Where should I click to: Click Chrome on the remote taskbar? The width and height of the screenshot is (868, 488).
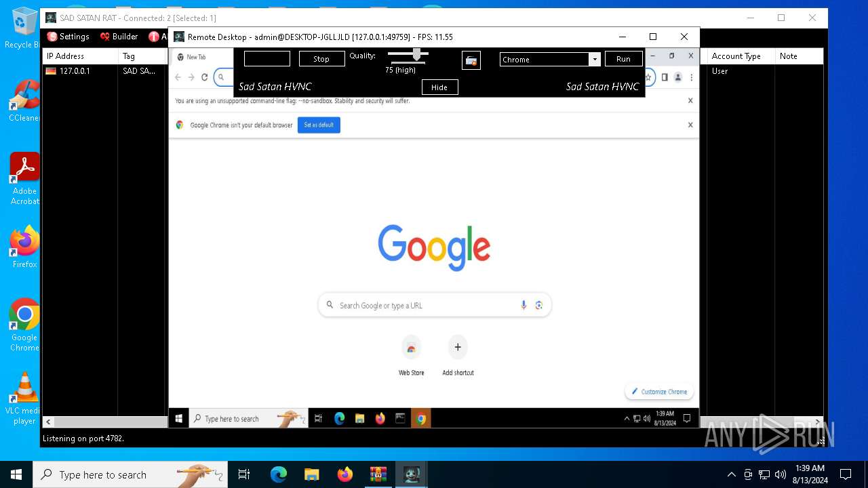tap(421, 419)
